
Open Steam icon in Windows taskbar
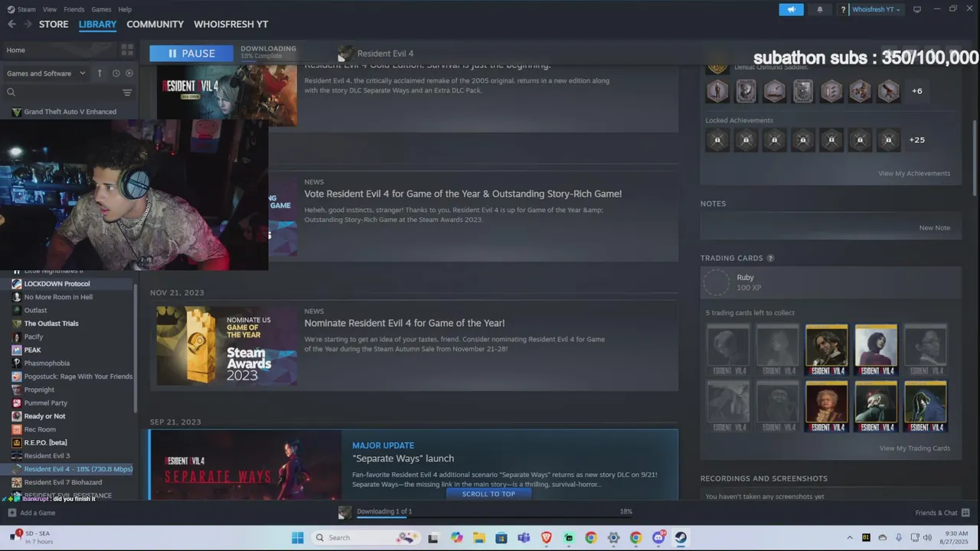click(680, 538)
